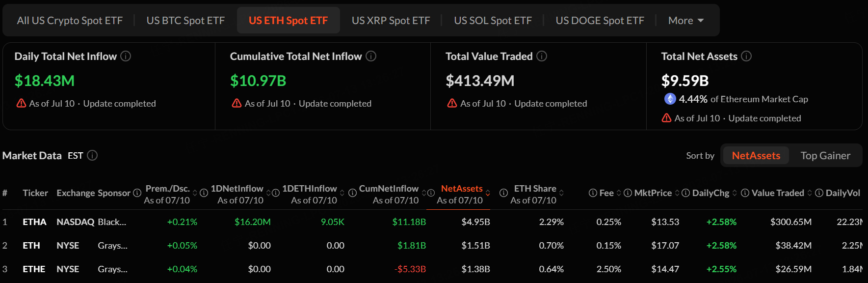Image resolution: width=868 pixels, height=283 pixels.
Task: Switch to US BTC Spot ETF tab
Action: pyautogui.click(x=185, y=21)
